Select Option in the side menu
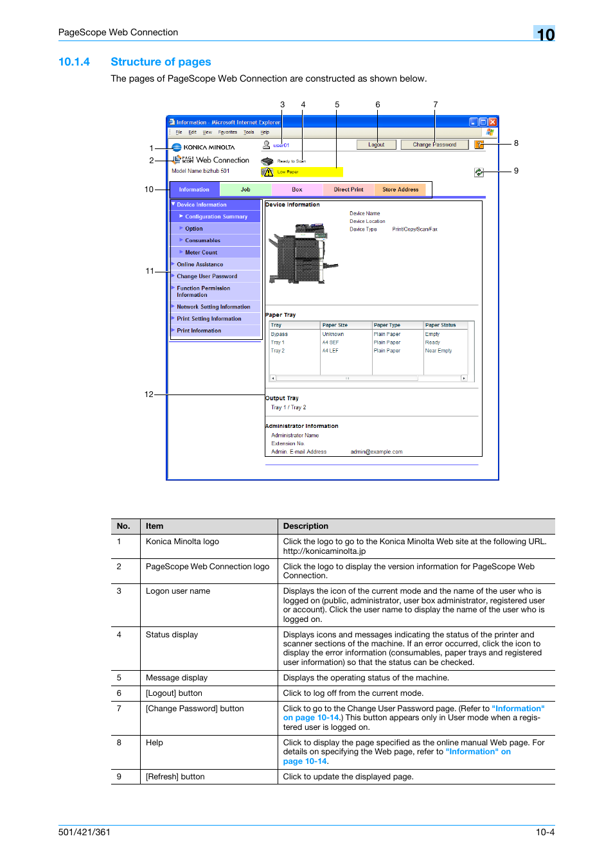This screenshot has width=613, height=868. point(215,229)
